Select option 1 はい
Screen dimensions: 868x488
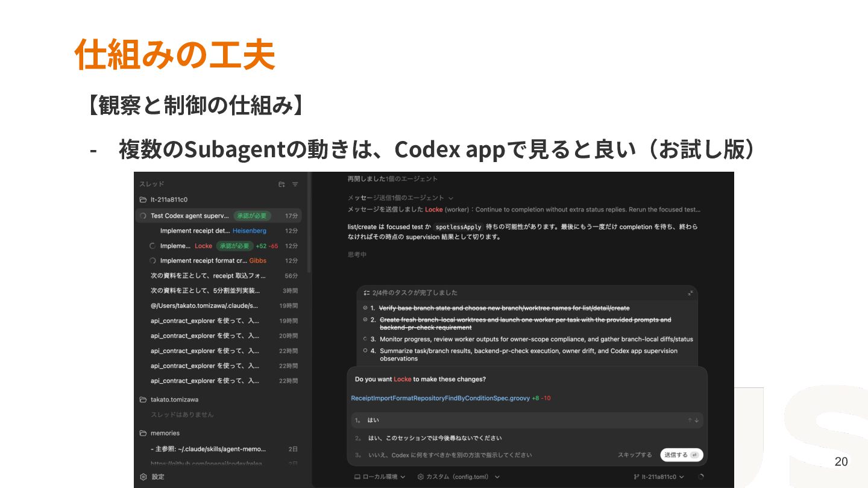(527, 421)
